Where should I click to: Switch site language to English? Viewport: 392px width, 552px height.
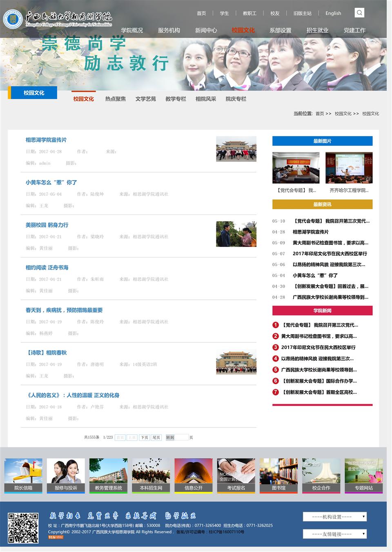[333, 13]
